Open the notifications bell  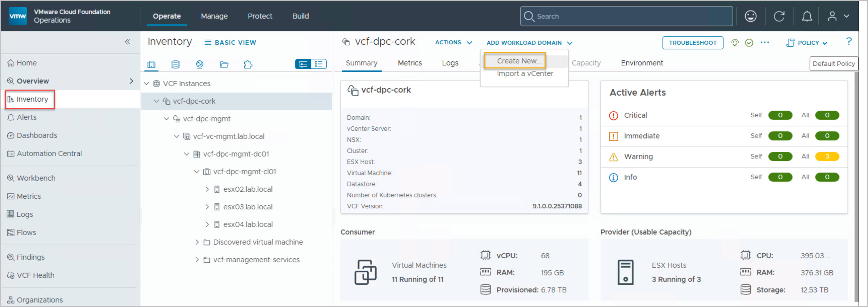coord(807,16)
